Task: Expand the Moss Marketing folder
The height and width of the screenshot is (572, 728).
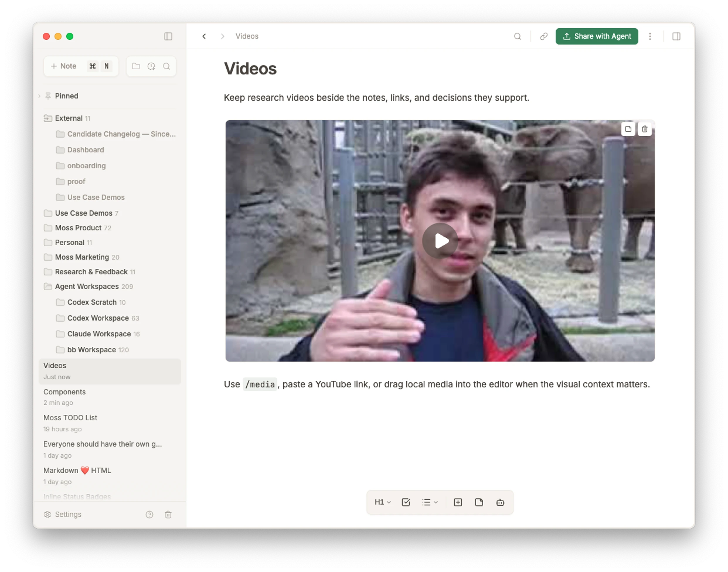Action: coord(110,257)
